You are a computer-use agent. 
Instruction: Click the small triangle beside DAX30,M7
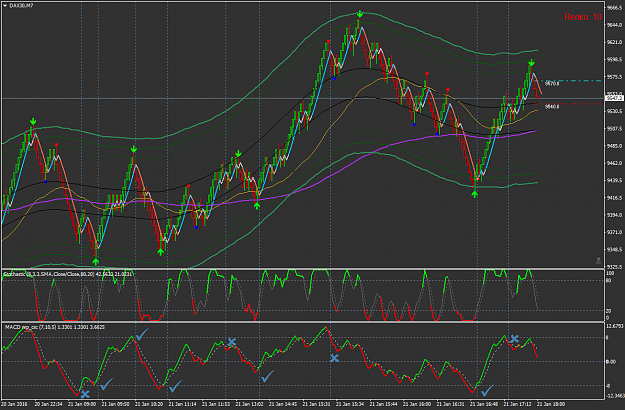click(5, 6)
